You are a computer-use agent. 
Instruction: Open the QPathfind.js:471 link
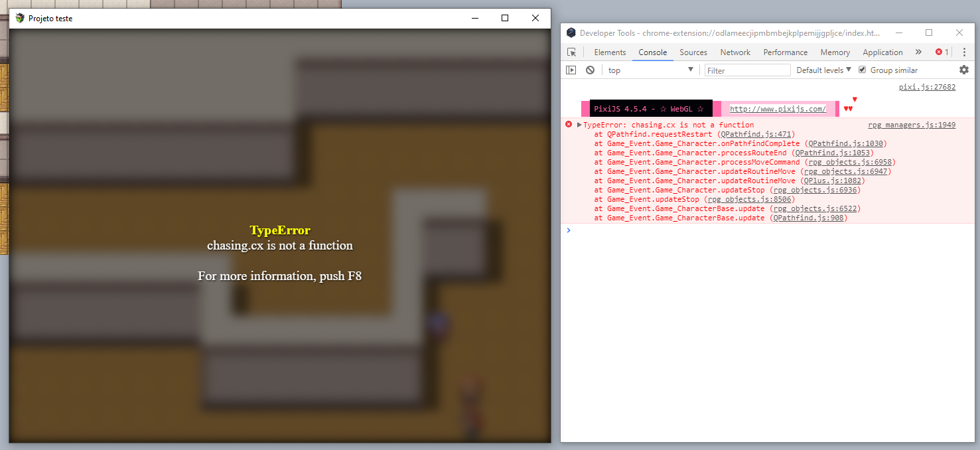click(756, 134)
